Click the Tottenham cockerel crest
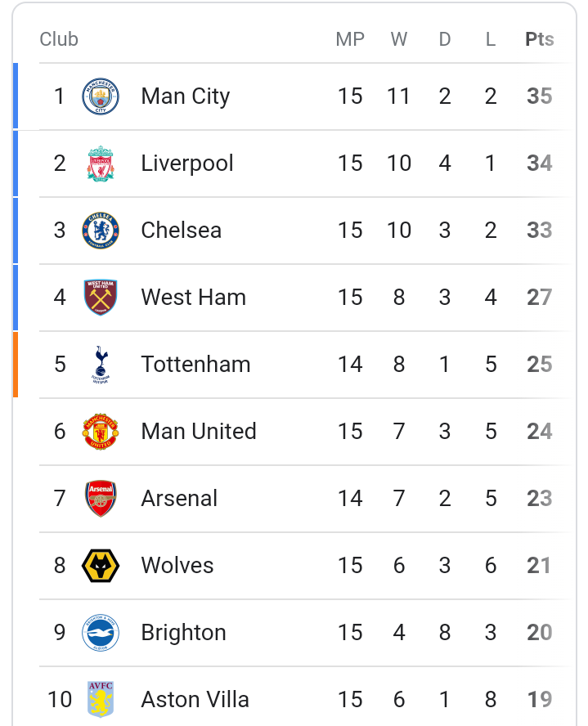588x726 pixels. pyautogui.click(x=101, y=365)
